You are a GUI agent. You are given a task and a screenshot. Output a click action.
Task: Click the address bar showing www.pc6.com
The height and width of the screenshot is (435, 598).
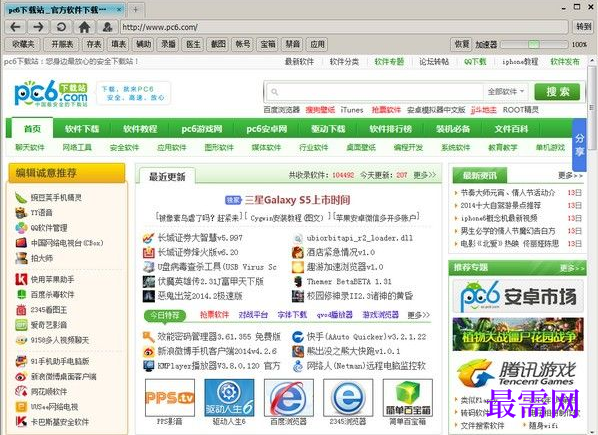[x=344, y=27]
